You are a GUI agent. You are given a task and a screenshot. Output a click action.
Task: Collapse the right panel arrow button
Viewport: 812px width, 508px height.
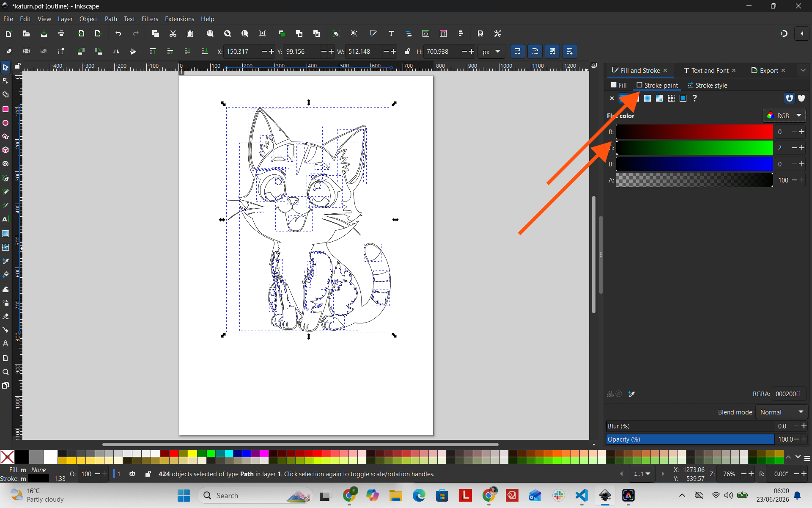coord(802,33)
